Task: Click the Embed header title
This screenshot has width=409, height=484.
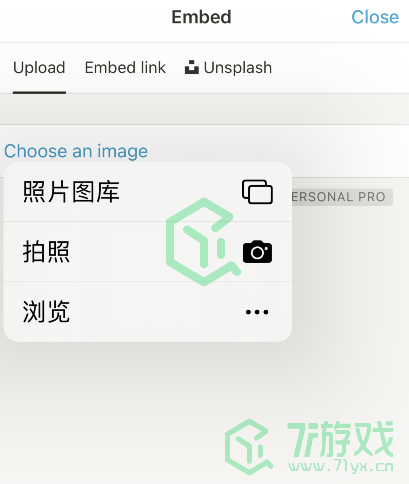Action: pyautogui.click(x=201, y=17)
